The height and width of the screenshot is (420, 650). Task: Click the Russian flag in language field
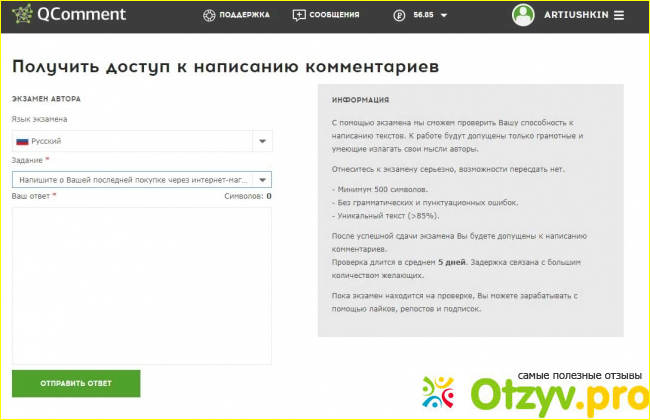coord(21,142)
